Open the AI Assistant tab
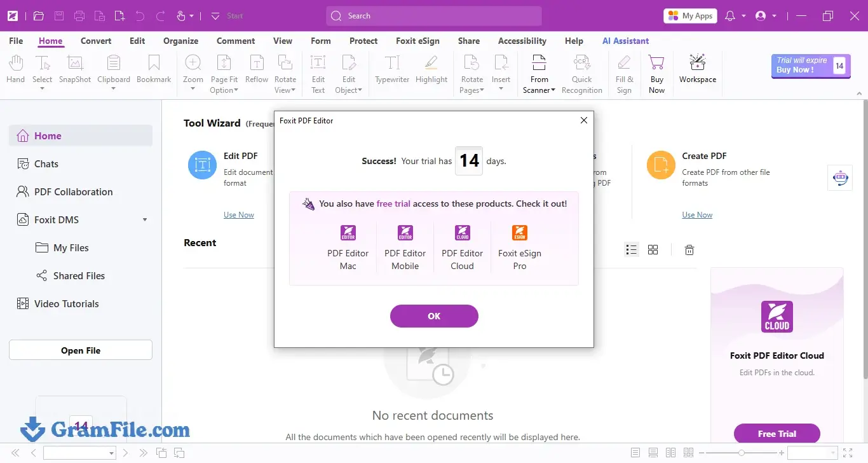 pyautogui.click(x=626, y=41)
